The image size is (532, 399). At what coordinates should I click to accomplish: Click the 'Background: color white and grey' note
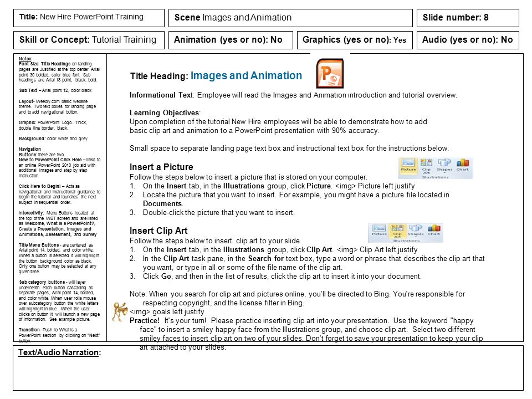pos(53,139)
